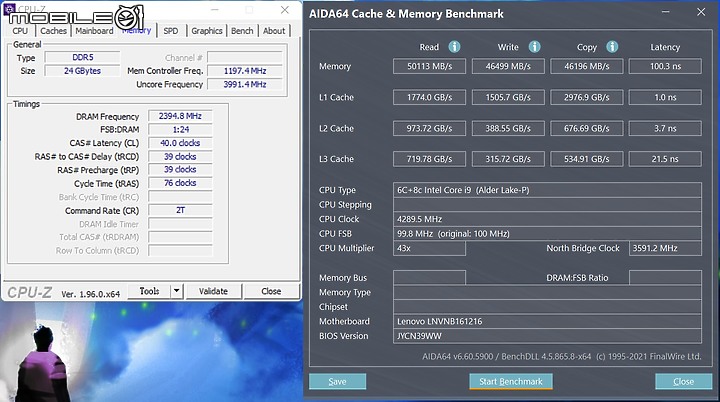Open the Mainboard tab

(x=94, y=31)
